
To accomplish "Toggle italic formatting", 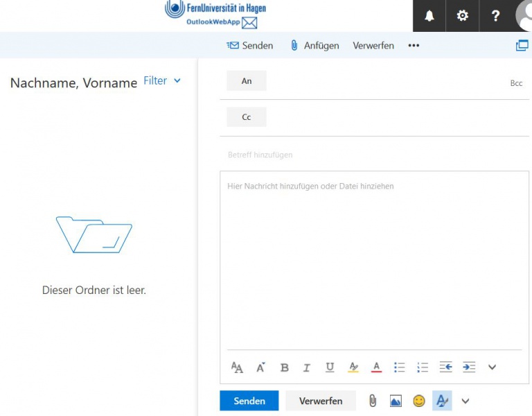I will click(307, 367).
